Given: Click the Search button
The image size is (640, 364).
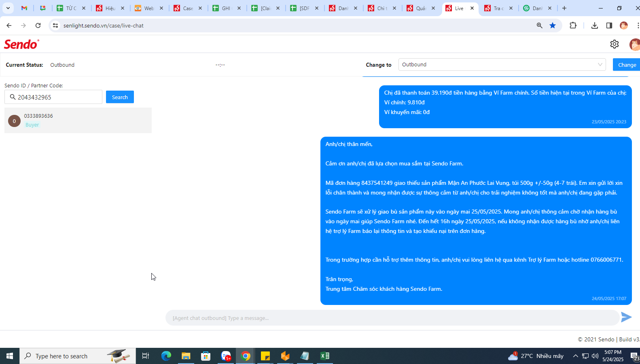Looking at the screenshot, I should (x=120, y=97).
